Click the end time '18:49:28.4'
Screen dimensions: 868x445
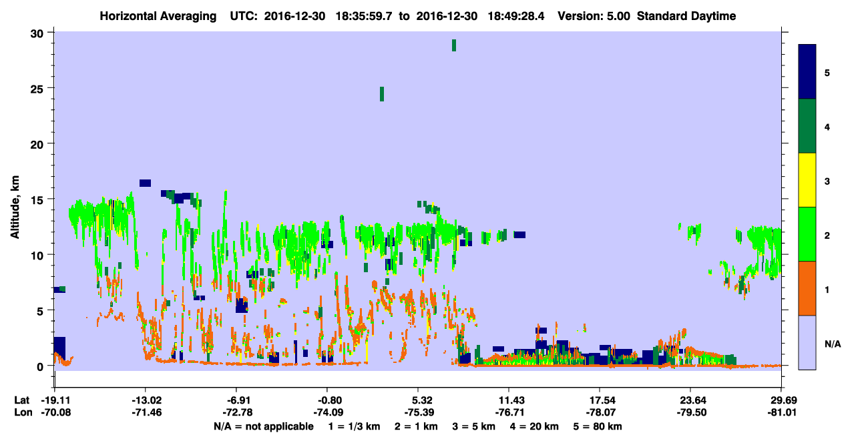click(x=517, y=16)
